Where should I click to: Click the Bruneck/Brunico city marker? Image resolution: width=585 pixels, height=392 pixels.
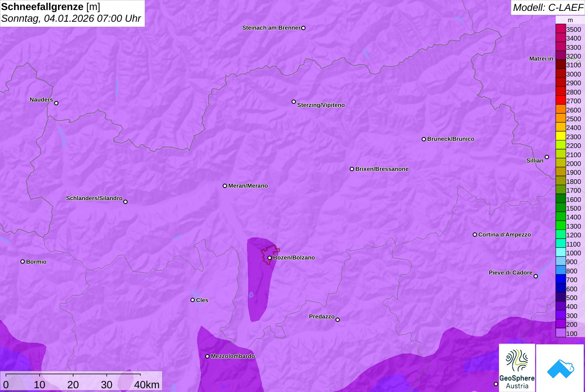point(424,139)
